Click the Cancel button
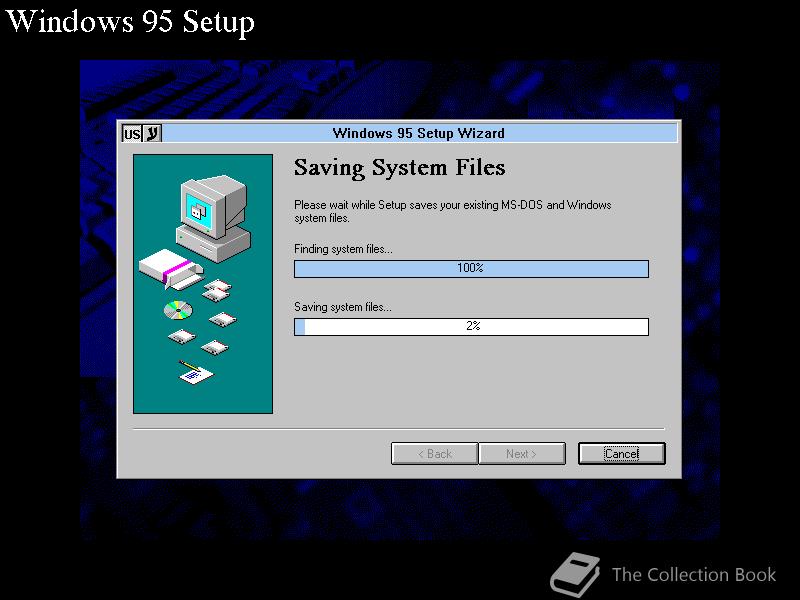The height and width of the screenshot is (600, 800). coord(621,454)
